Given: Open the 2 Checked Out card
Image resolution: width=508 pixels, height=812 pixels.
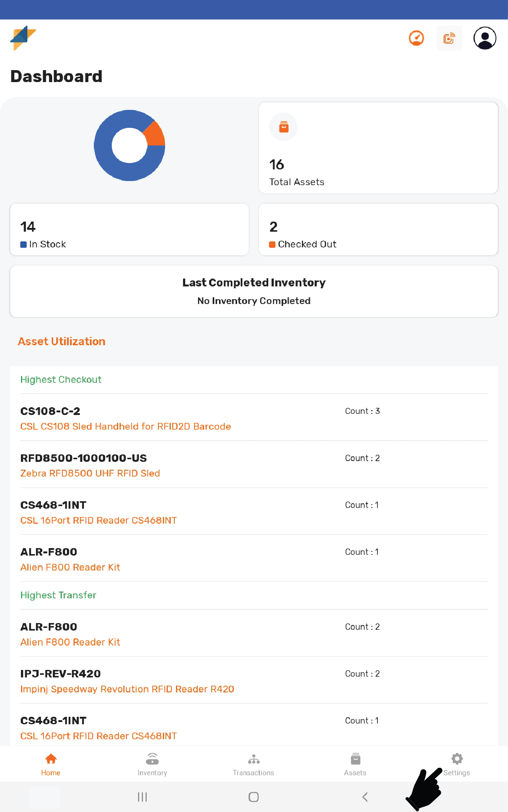Looking at the screenshot, I should point(378,229).
